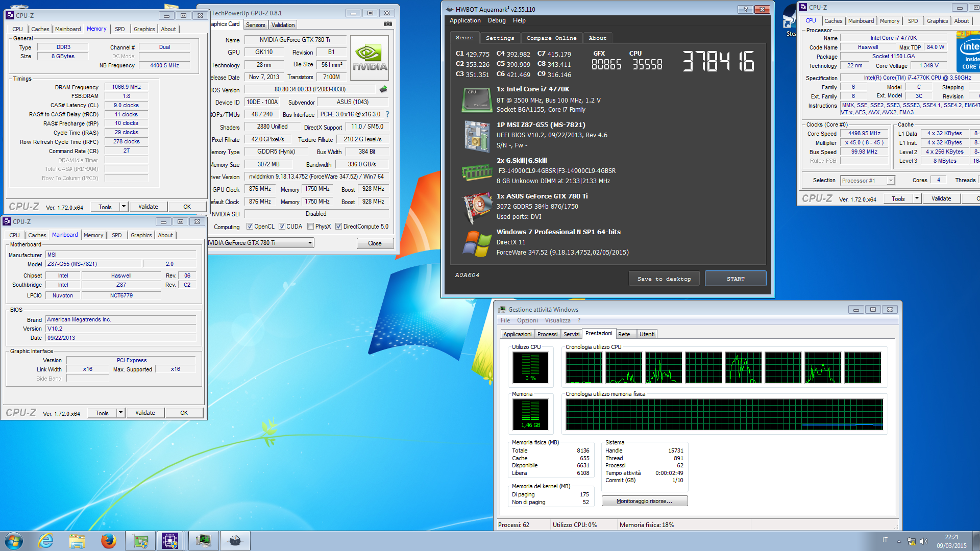Open Caches tab in right CPU-Z window
The height and width of the screenshot is (551, 980).
point(833,21)
